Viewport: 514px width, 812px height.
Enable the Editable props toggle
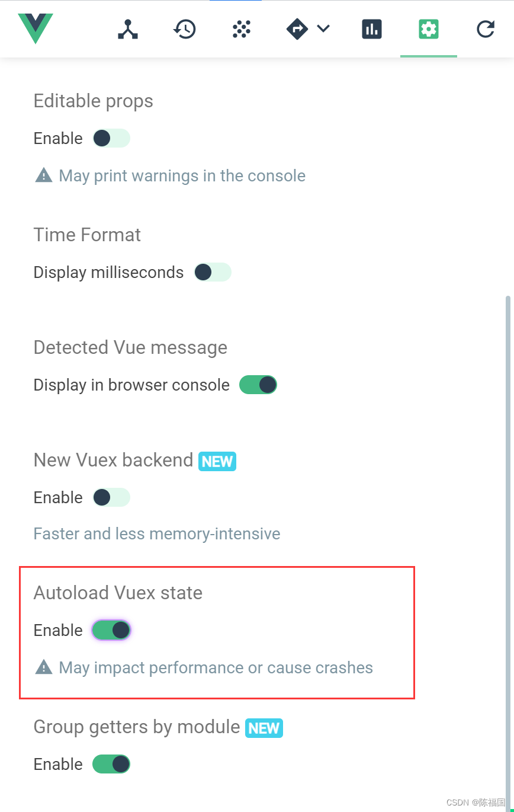111,138
